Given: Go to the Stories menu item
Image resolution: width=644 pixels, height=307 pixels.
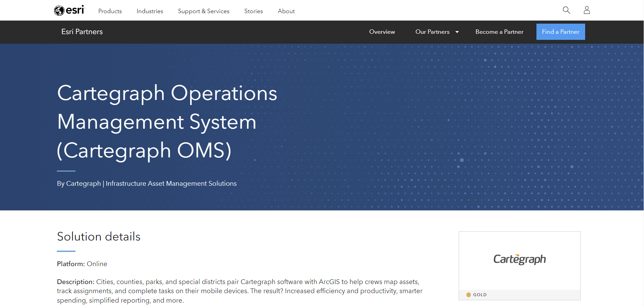Looking at the screenshot, I should coord(254,11).
